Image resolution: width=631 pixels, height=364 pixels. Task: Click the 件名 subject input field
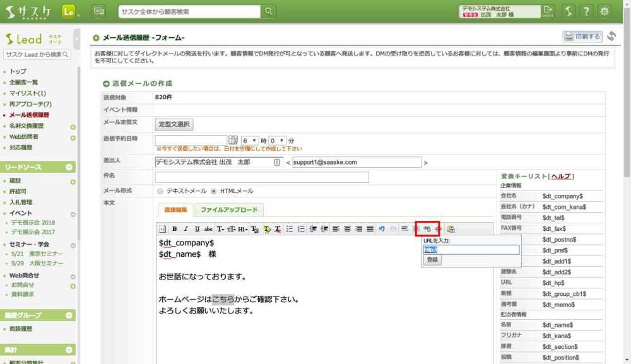(x=261, y=177)
